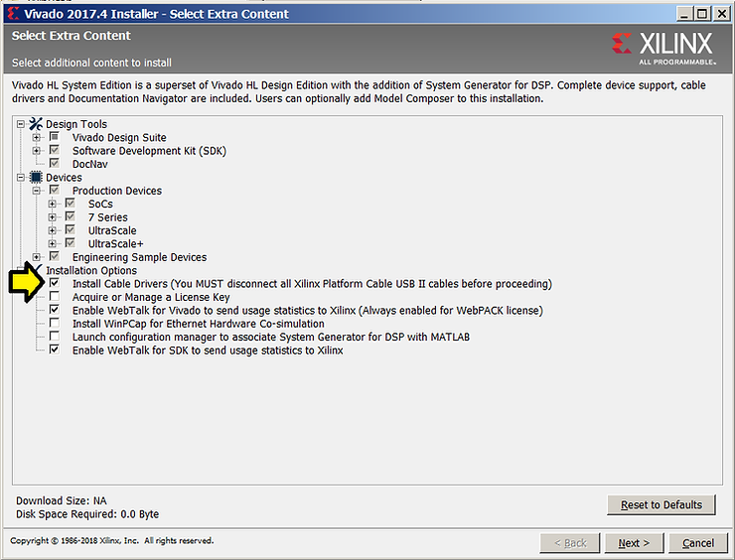Click the Design Tools wrench icon
Screen dimensions: 735x560
[x=36, y=124]
